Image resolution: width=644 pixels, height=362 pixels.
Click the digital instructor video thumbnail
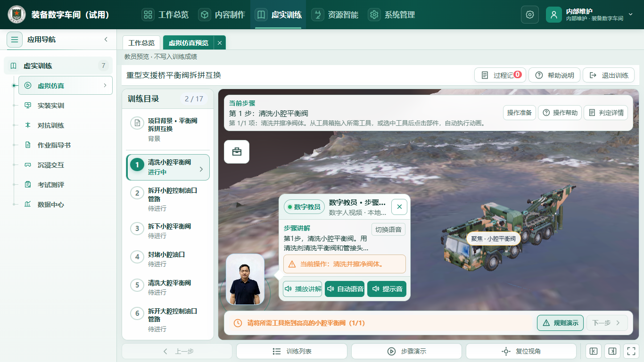pos(245,280)
